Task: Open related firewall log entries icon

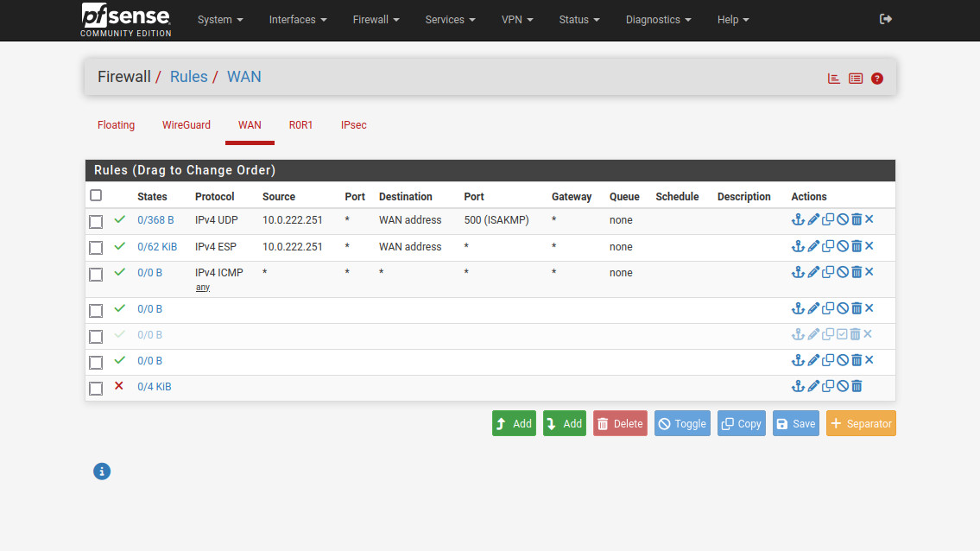Action: (x=855, y=78)
